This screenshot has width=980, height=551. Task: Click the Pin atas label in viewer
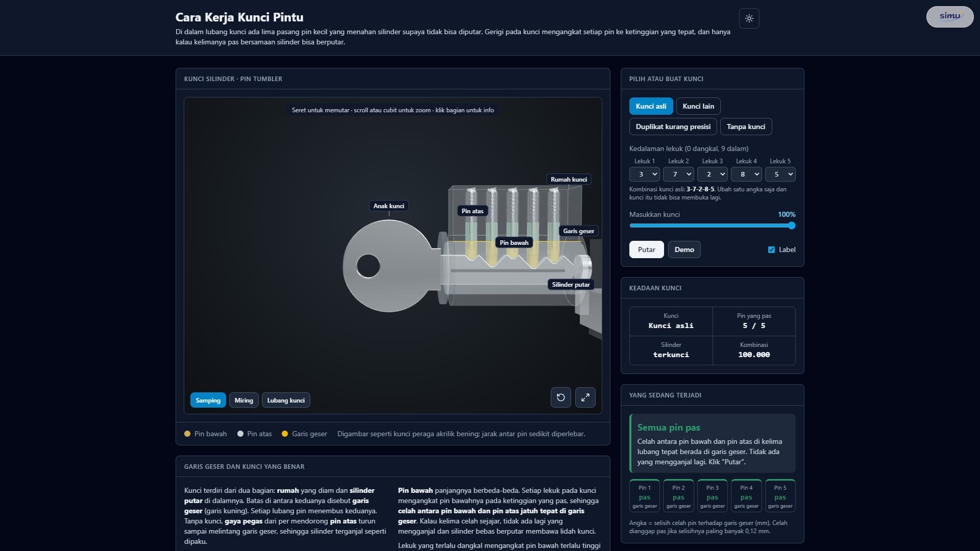pos(472,211)
